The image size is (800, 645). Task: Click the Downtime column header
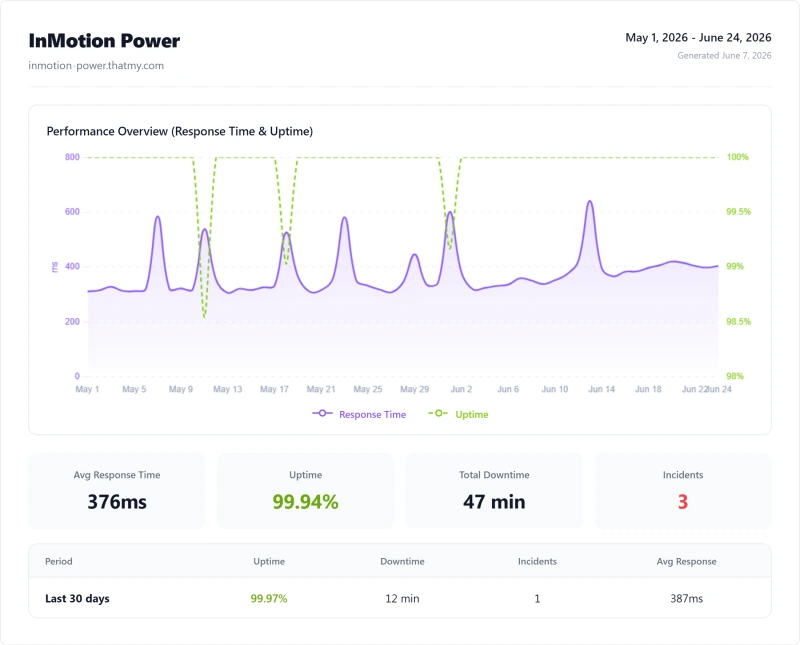tap(402, 561)
